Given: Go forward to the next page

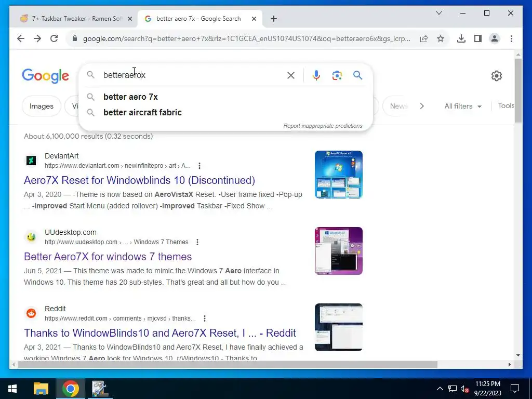Looking at the screenshot, I should pyautogui.click(x=37, y=38).
